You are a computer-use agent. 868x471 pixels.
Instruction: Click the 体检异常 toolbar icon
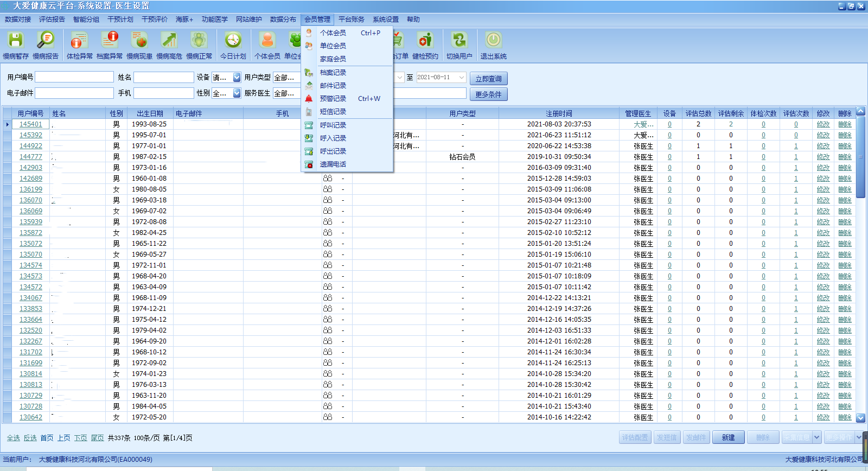tap(79, 41)
